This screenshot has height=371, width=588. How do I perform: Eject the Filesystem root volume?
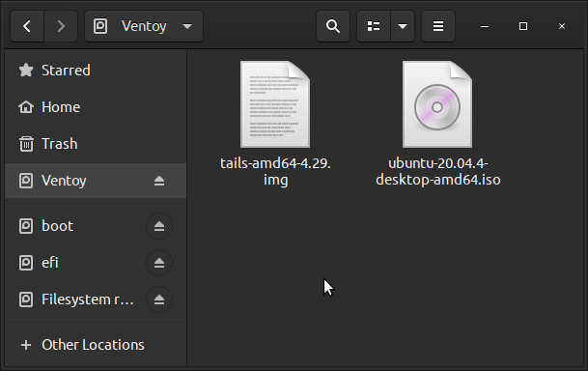click(159, 300)
